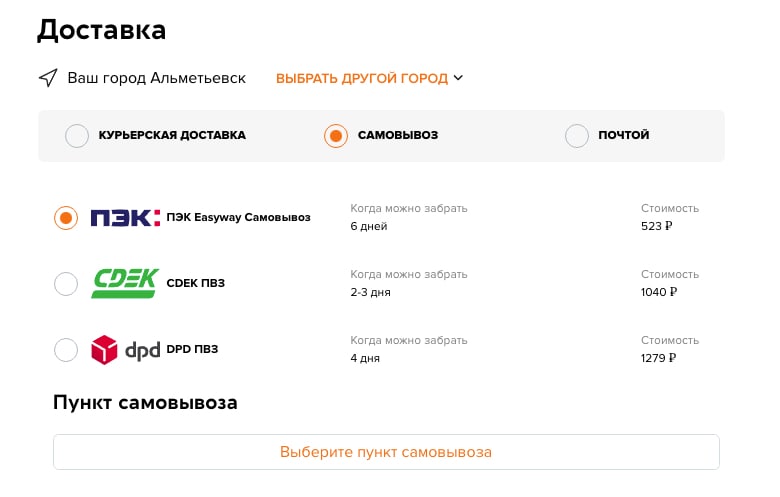Viewport: 780px width, 497px height.
Task: Select the Самовывоз radio button
Action: pyautogui.click(x=336, y=135)
